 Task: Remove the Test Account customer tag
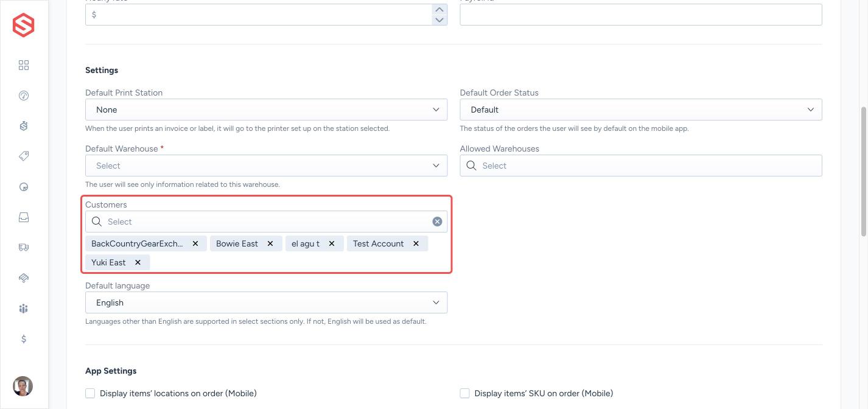416,243
